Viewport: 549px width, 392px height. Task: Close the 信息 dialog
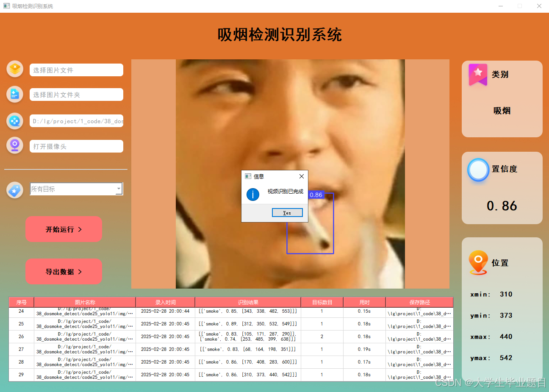[x=302, y=176]
